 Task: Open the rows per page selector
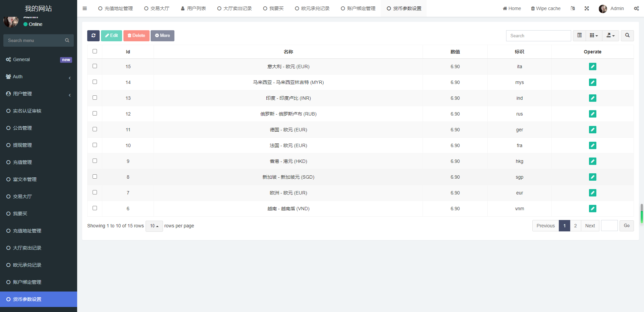154,226
